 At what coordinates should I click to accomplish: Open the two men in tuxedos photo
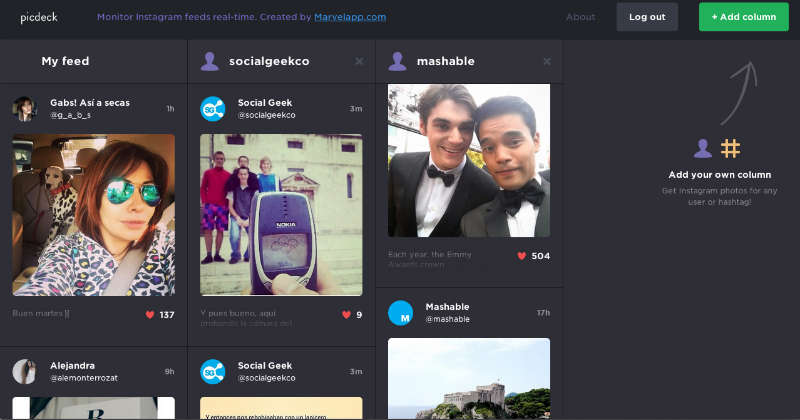coord(469,160)
